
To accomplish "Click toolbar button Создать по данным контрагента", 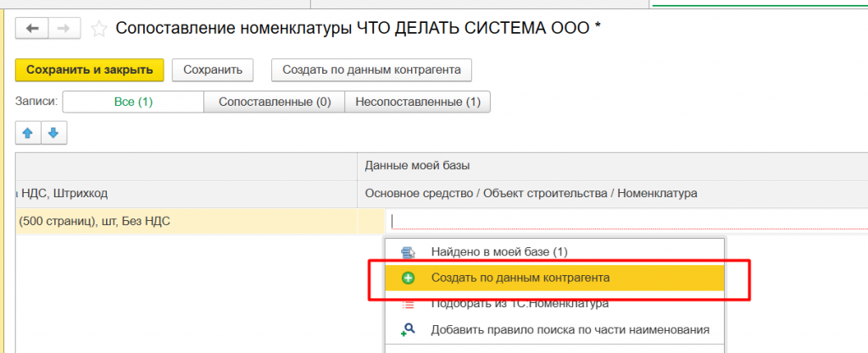I will coord(371,70).
